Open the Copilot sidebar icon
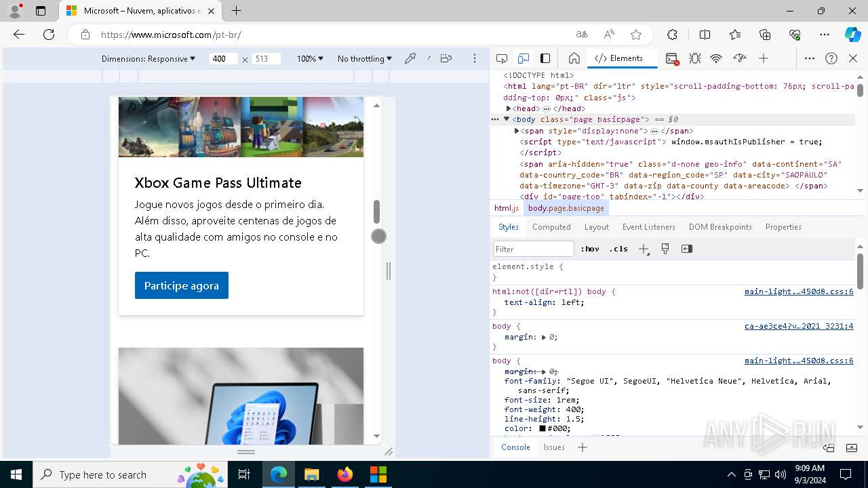This screenshot has height=488, width=868. click(852, 35)
